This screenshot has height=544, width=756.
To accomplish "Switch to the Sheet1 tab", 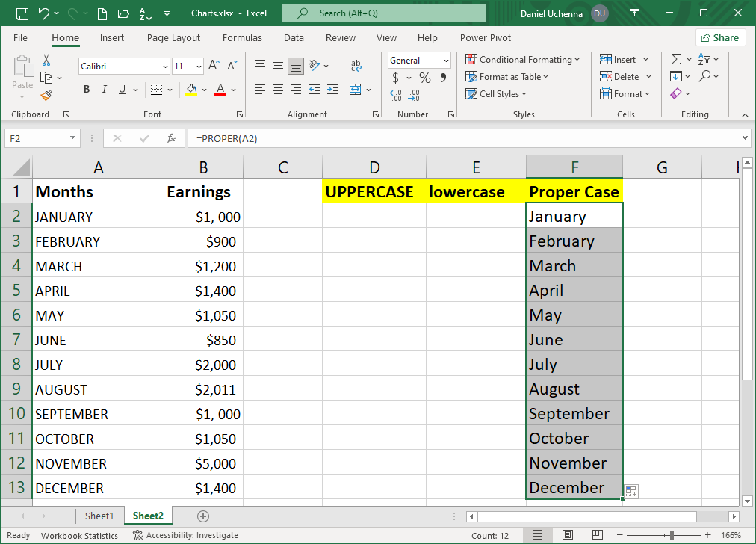I will point(99,516).
